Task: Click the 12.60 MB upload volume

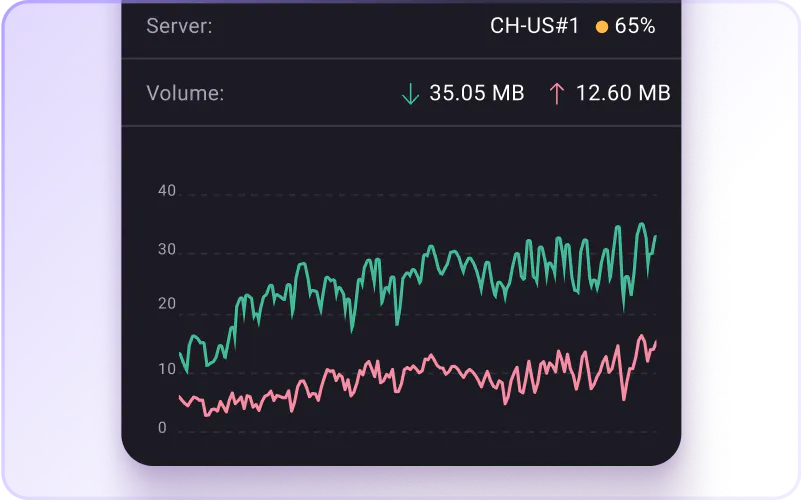Action: (623, 93)
